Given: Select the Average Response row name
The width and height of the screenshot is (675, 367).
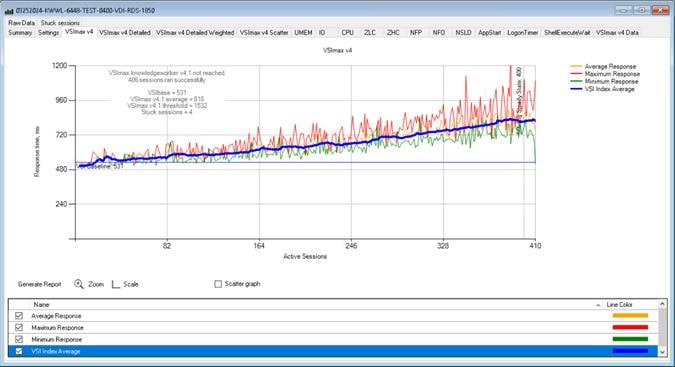Looking at the screenshot, I should coord(56,316).
